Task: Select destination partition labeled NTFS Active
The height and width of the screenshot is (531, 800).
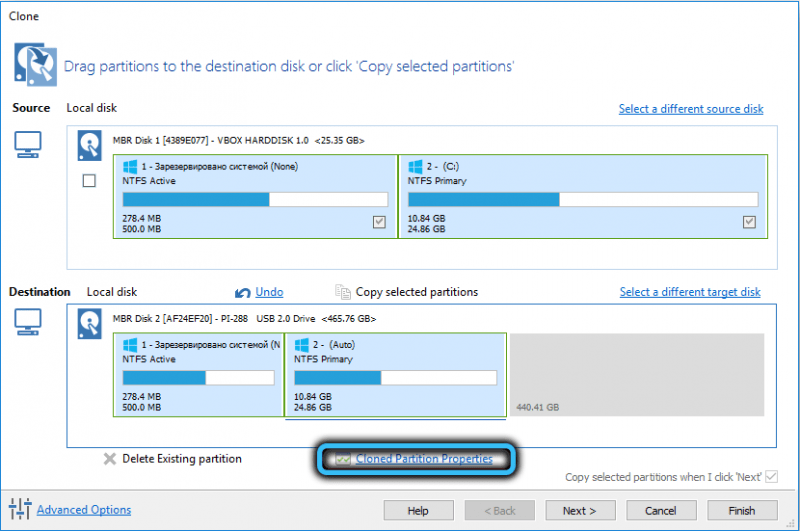Action: coord(198,375)
